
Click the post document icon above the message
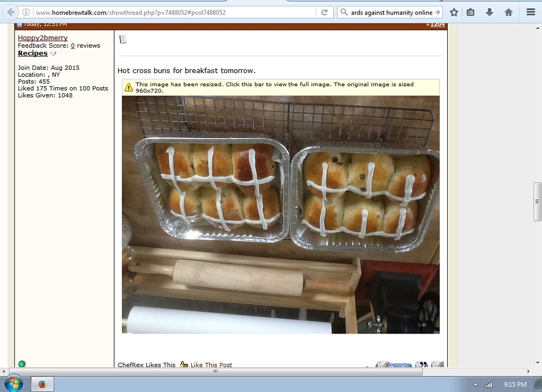pyautogui.click(x=122, y=40)
